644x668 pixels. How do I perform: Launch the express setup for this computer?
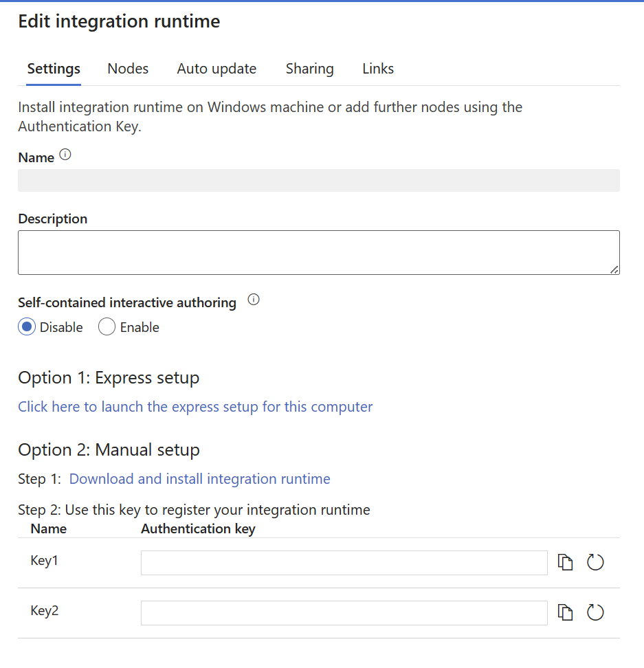click(195, 407)
